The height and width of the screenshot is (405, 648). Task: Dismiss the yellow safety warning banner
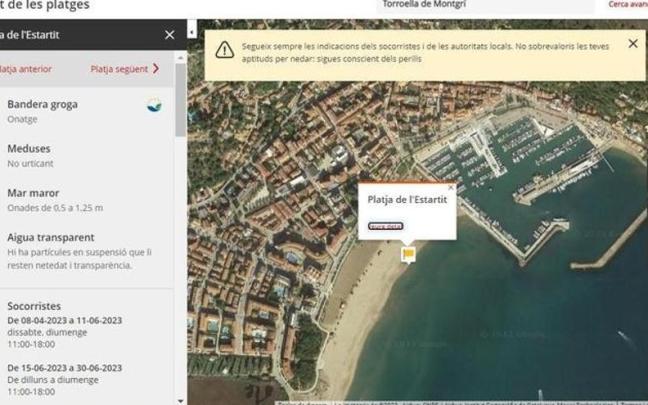pos(632,44)
